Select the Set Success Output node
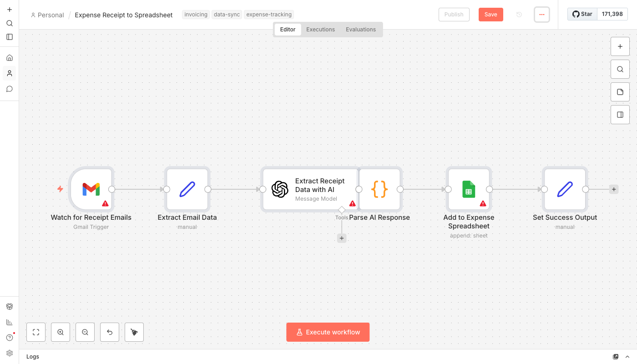 click(x=565, y=189)
